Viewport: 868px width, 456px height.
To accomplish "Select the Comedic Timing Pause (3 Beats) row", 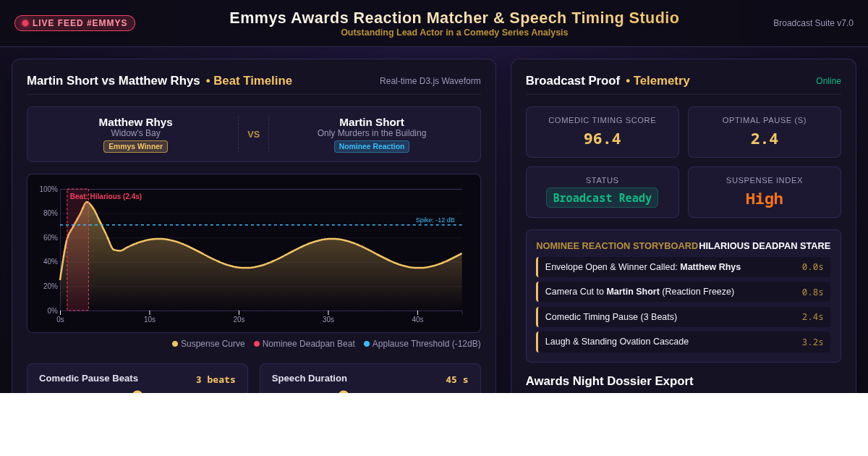I will click(683, 317).
